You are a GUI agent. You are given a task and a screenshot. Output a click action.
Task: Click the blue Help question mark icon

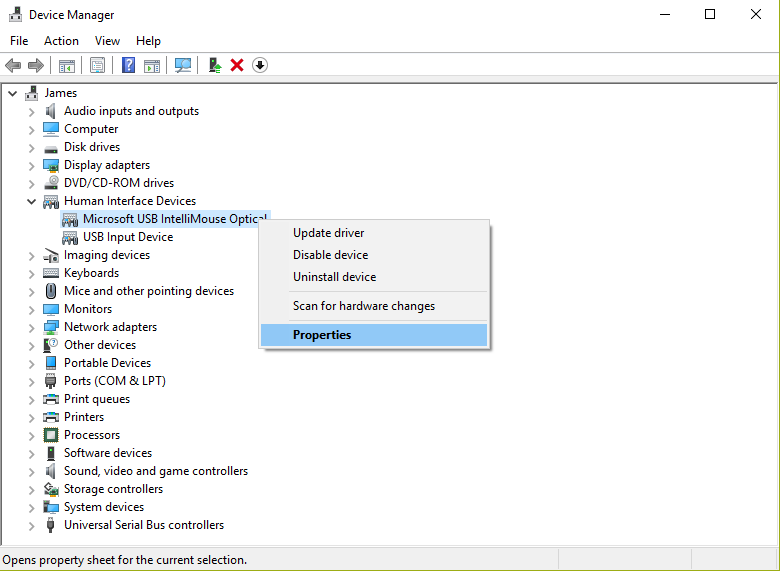click(x=128, y=65)
